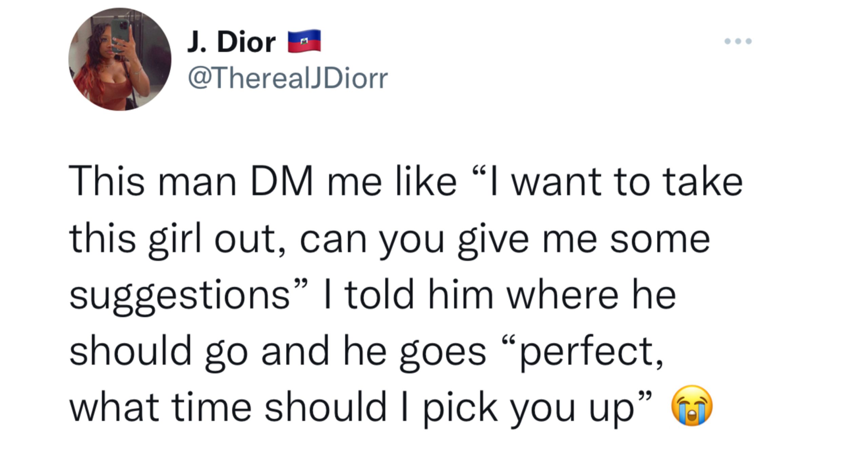
Task: Click the words "want to take"
Action: [x=627, y=182]
